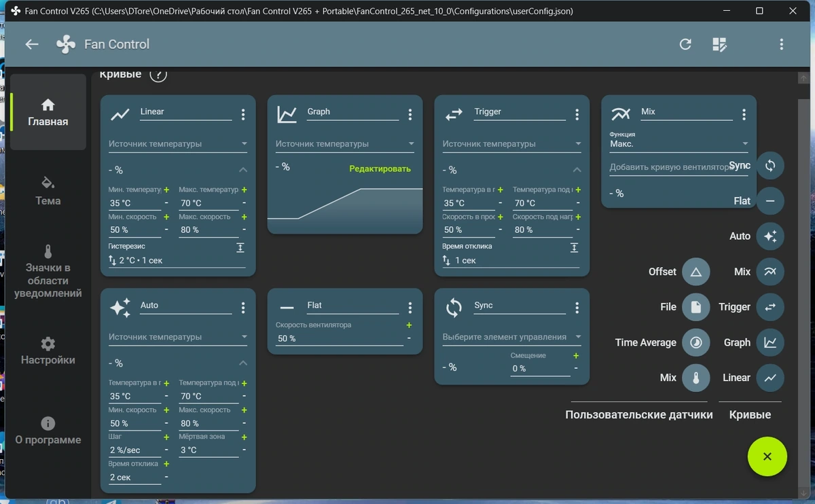815x504 pixels.
Task: Add a Linear curve from floating menu
Action: (770, 378)
